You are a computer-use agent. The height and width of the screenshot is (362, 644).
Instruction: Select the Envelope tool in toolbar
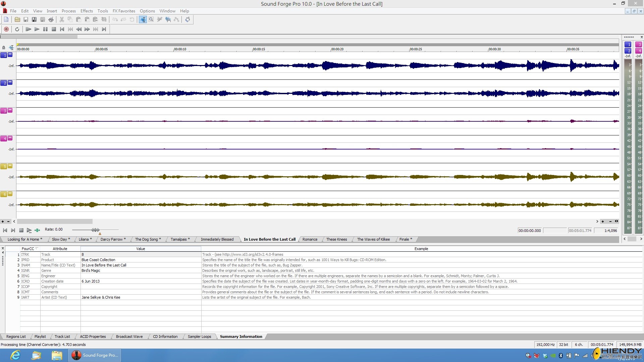[x=176, y=19]
